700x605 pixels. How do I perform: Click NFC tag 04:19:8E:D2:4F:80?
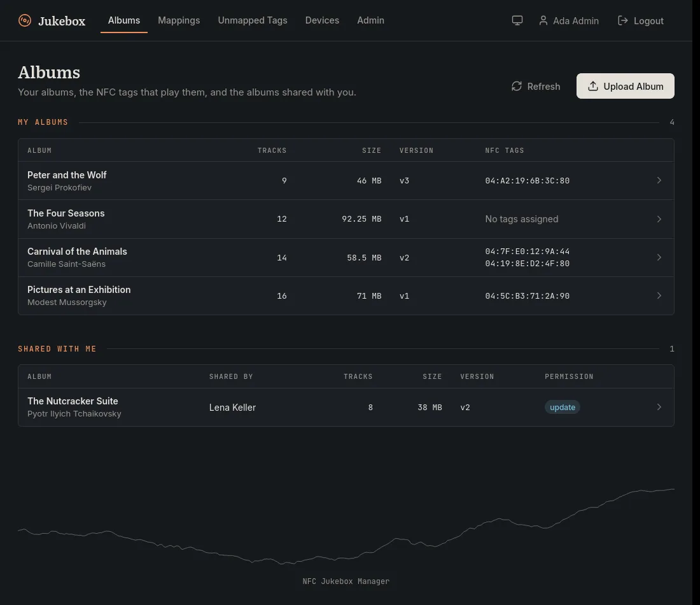click(528, 264)
